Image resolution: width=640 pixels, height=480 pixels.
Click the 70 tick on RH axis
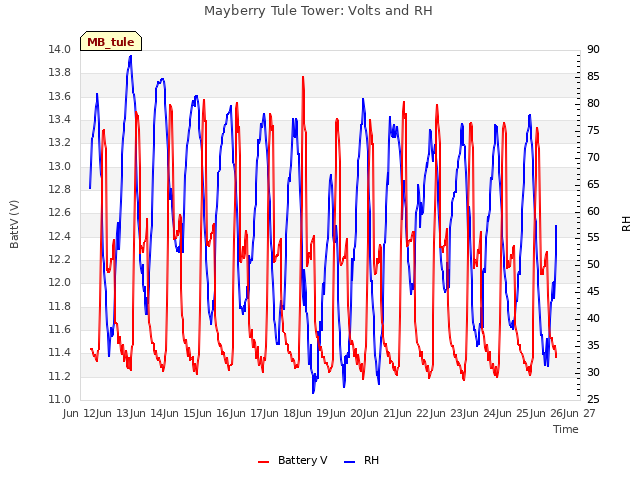coord(593,157)
